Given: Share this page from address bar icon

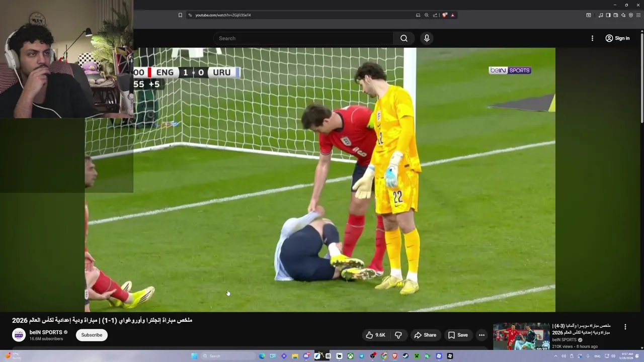Looking at the screenshot, I should [x=435, y=15].
